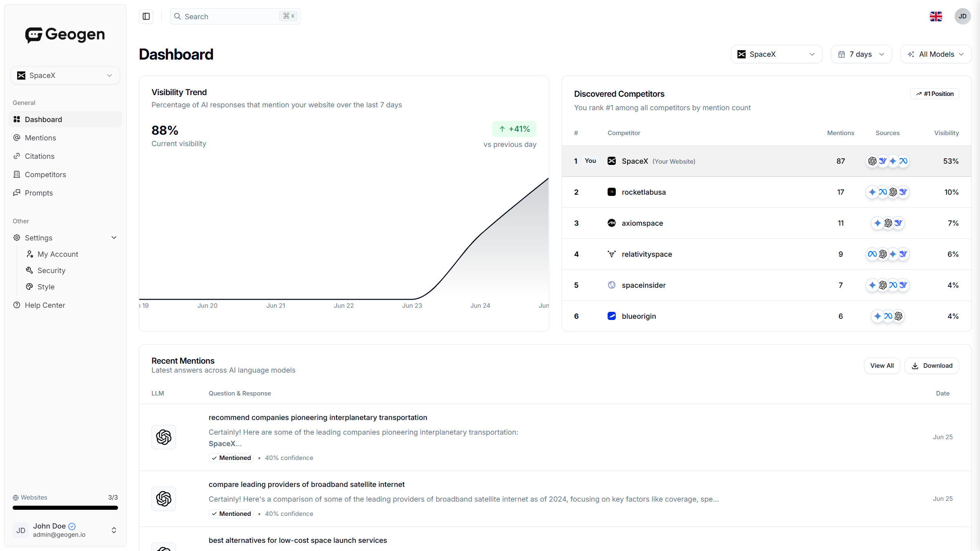Click the globe icon beside Websites
980x551 pixels.
[16, 498]
